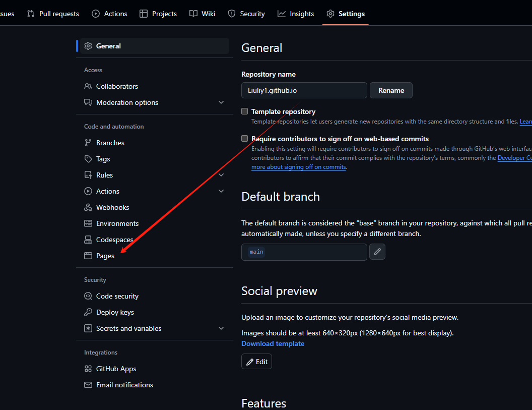Click the 'Code and automation' section label
The image size is (532, 410).
114,127
